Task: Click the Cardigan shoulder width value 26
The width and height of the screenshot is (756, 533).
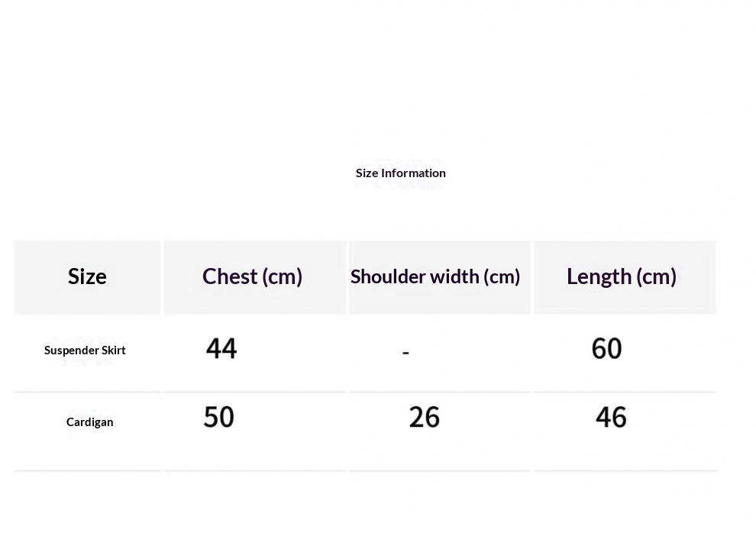Action: 425,417
